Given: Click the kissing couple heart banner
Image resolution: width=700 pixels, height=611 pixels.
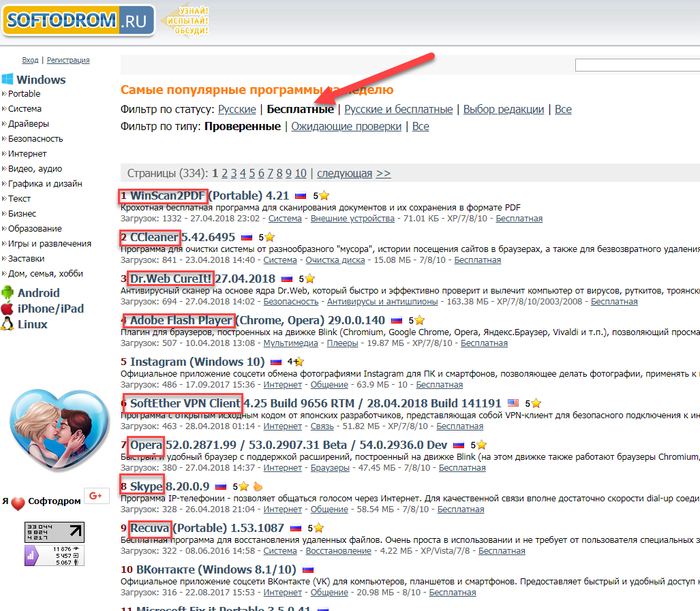Looking at the screenshot, I should pos(59,430).
